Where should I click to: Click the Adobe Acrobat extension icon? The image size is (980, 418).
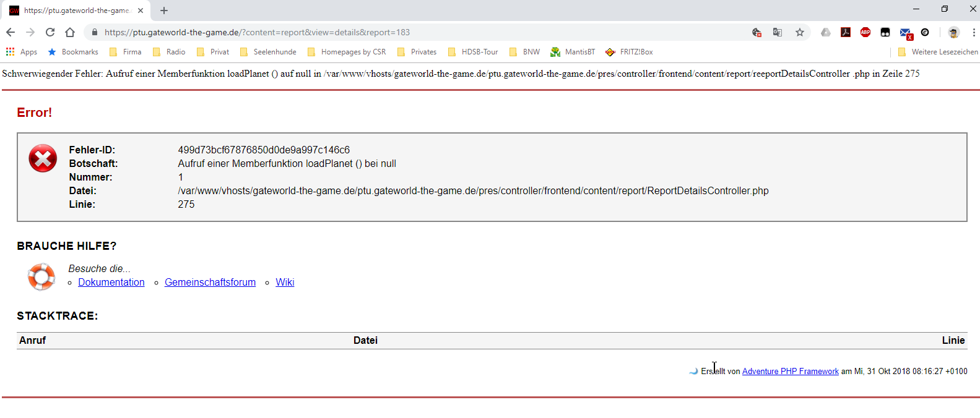coord(845,32)
